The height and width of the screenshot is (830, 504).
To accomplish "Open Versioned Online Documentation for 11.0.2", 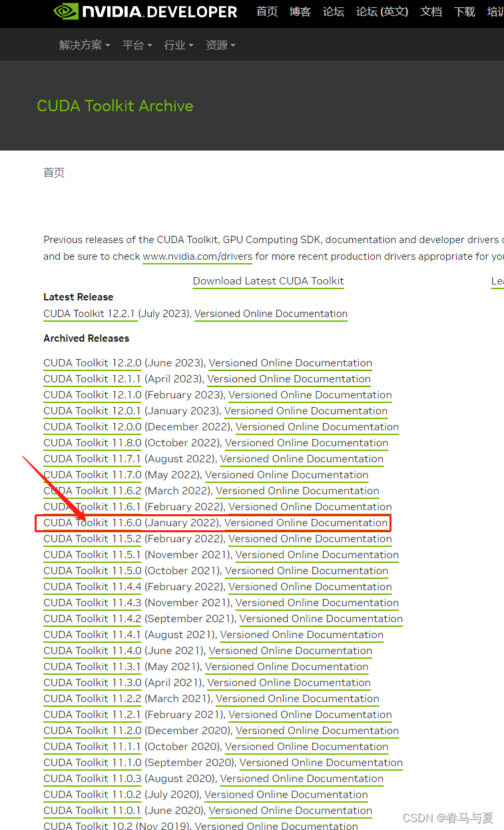I will 286,795.
